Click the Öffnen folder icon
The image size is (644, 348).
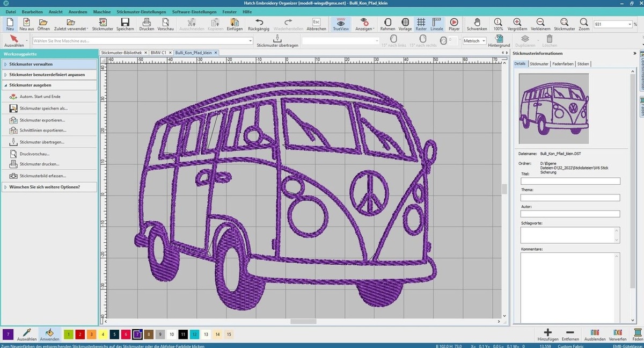(x=43, y=24)
